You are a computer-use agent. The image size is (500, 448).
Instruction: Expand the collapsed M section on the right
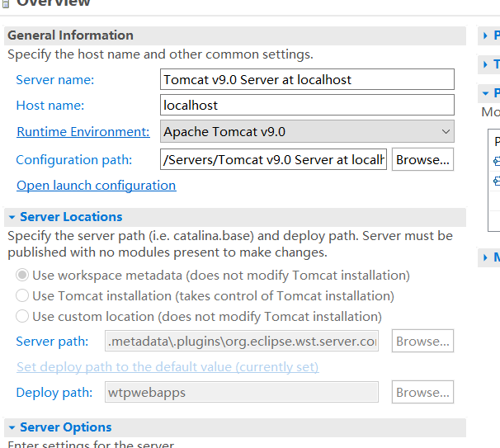click(x=485, y=257)
